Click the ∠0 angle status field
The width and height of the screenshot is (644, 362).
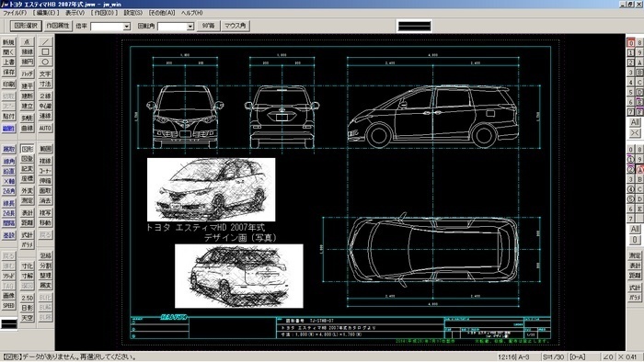[x=608, y=357]
